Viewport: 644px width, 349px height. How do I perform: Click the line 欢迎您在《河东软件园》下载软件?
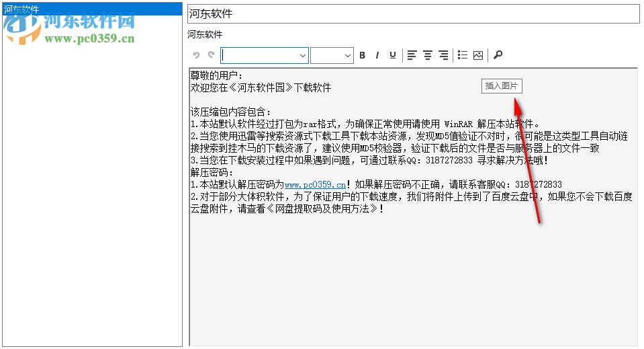(261, 87)
